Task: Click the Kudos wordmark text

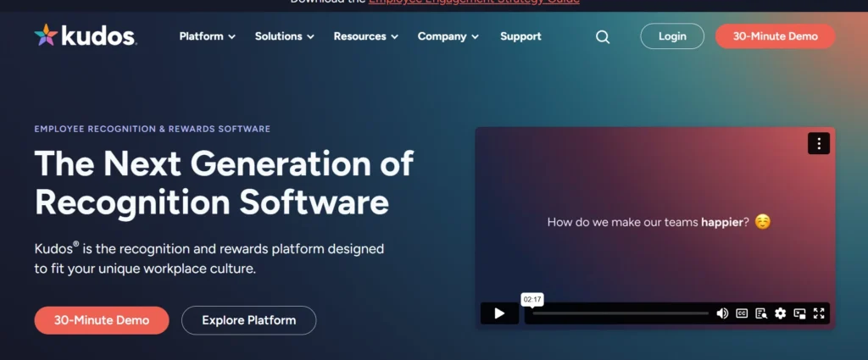Action: click(x=98, y=36)
